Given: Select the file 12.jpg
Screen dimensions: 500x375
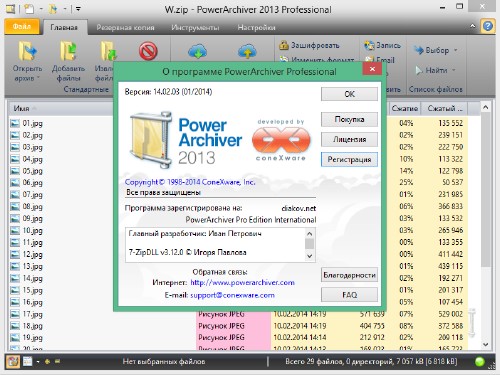Looking at the screenshot, I should pyautogui.click(x=33, y=254).
